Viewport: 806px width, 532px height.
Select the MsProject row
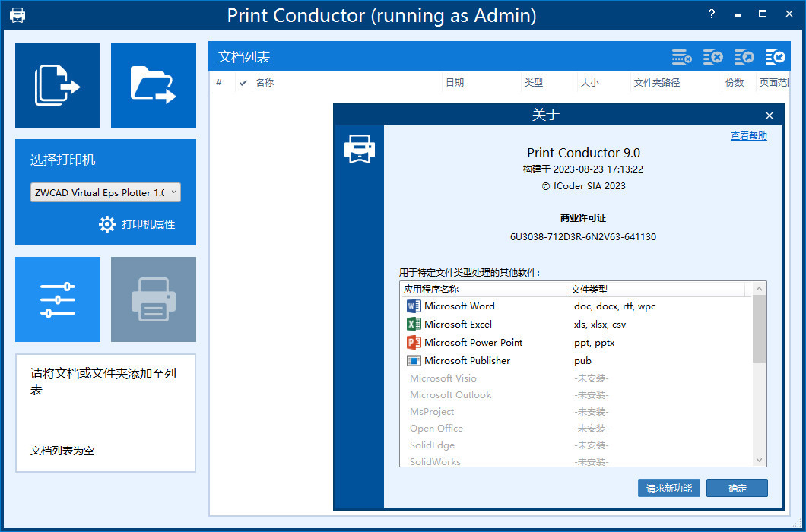tap(575, 412)
